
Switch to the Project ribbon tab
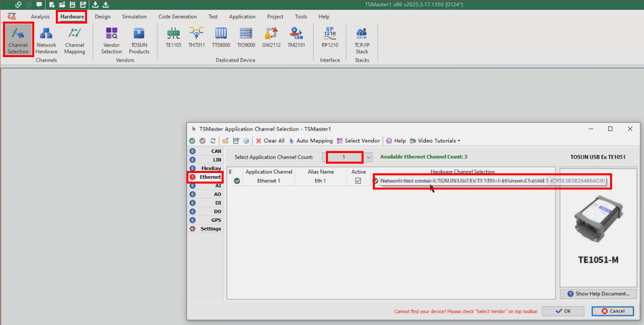point(275,17)
